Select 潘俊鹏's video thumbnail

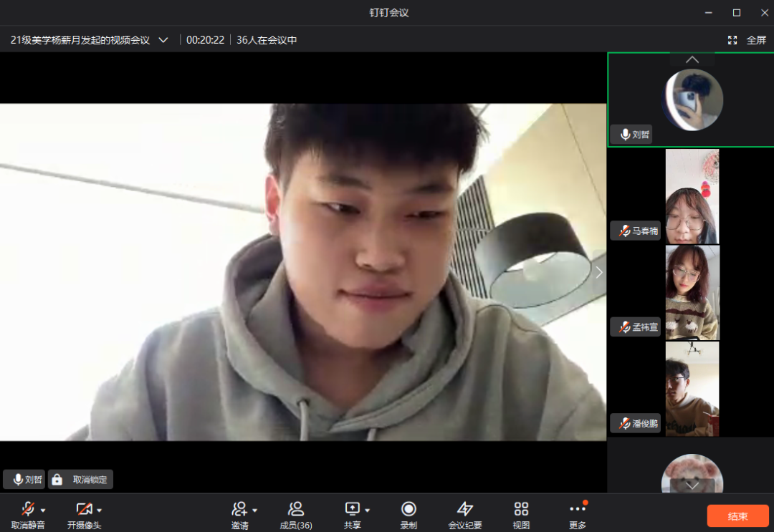(692, 389)
